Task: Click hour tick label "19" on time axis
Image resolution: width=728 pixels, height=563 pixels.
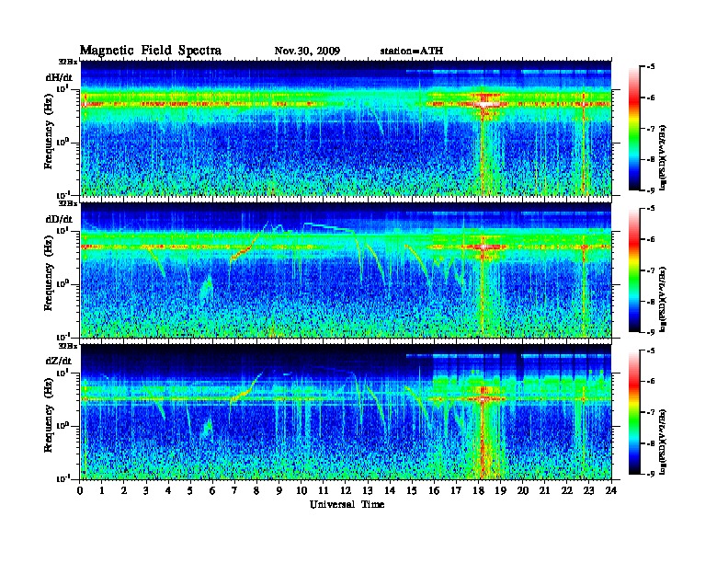Action: (500, 491)
